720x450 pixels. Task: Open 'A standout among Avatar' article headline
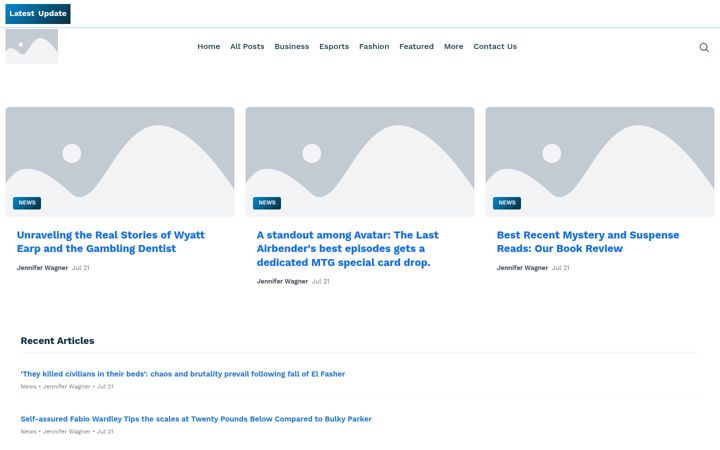pos(348,248)
